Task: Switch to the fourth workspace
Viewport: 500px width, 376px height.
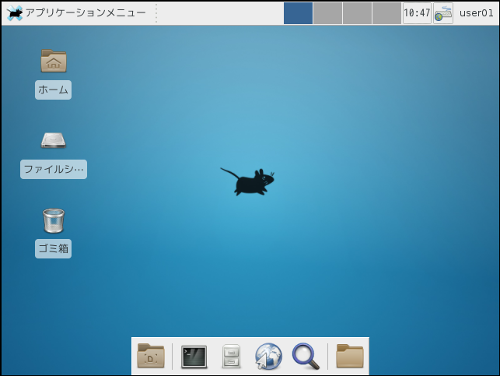Action: 386,13
